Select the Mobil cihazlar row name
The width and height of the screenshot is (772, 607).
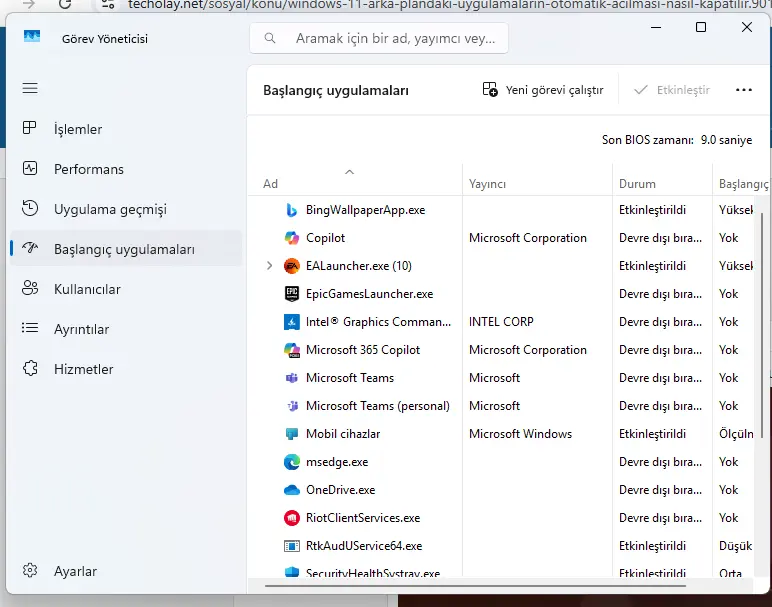pos(343,434)
